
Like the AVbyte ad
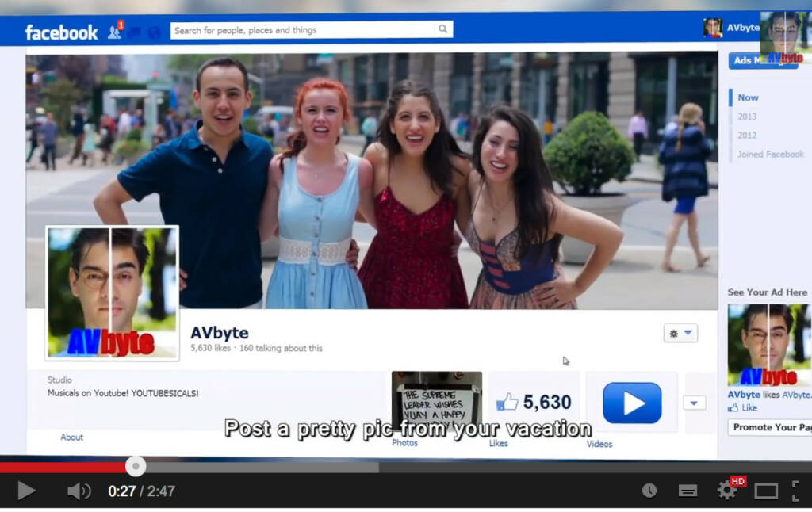click(x=742, y=408)
